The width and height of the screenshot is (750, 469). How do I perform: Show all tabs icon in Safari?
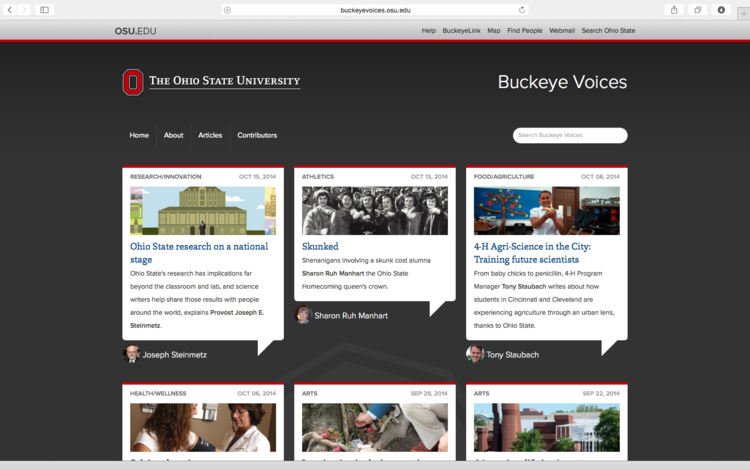(x=697, y=10)
